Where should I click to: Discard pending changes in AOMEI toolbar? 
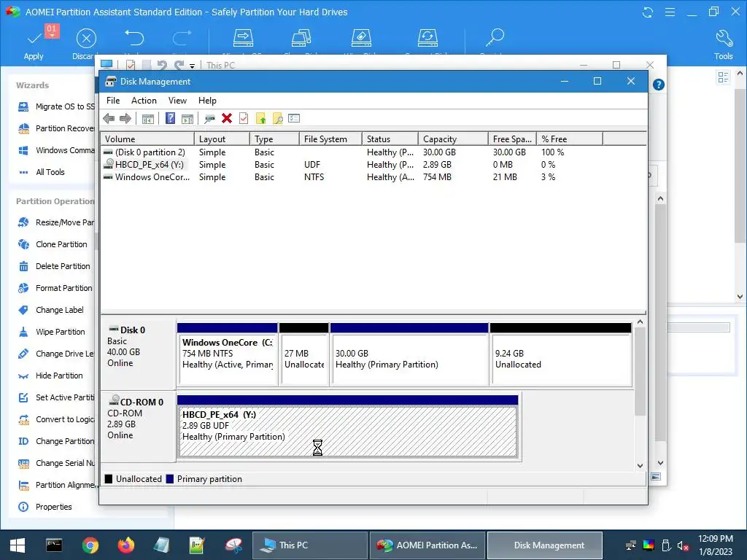click(86, 44)
